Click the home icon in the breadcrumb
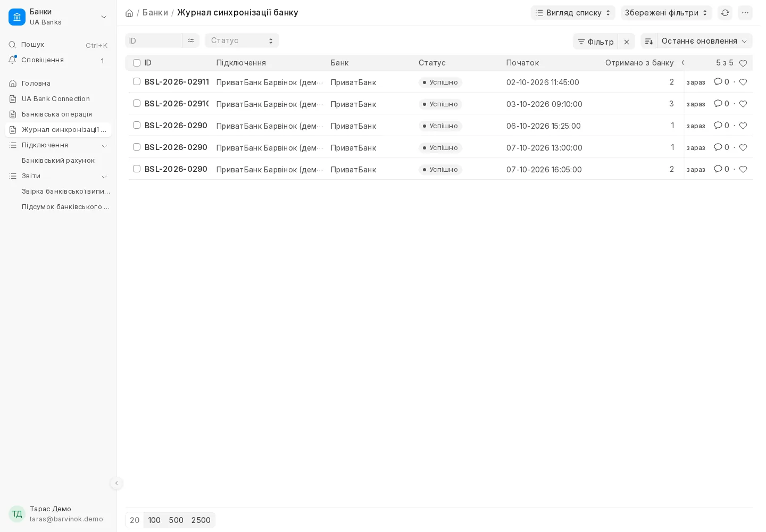This screenshot has width=766, height=532. point(129,13)
